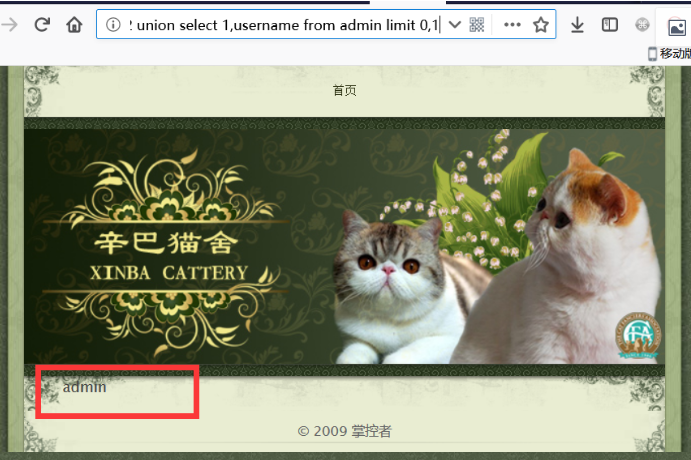This screenshot has width=691, height=460.
Task: Click the CFA badge logo on banner
Action: (638, 336)
